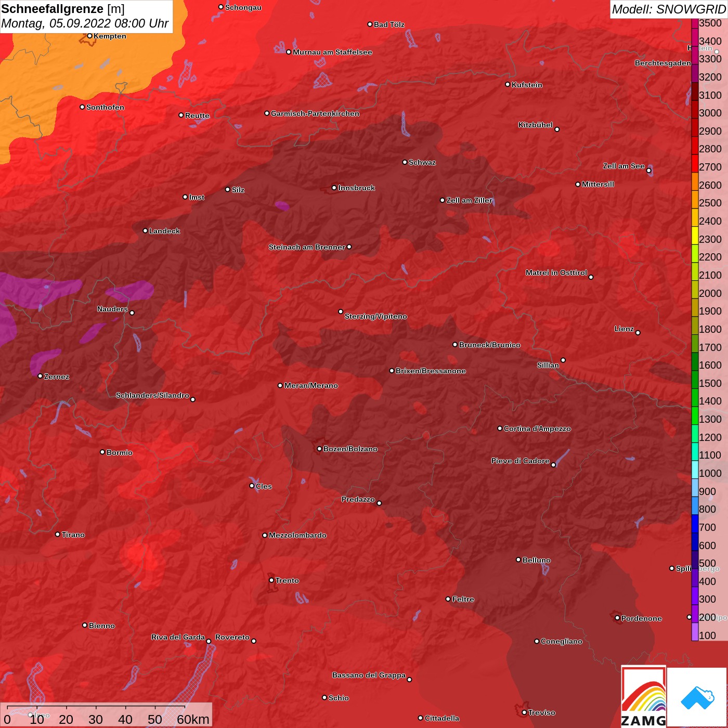728x728 pixels.
Task: Click the Zell am Ziller label
Action: [470, 200]
